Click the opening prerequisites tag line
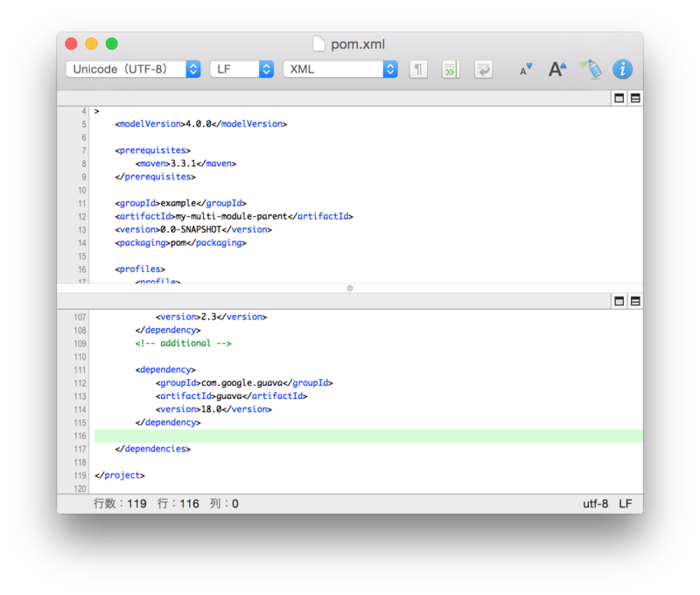This screenshot has width=700, height=595. 152,150
